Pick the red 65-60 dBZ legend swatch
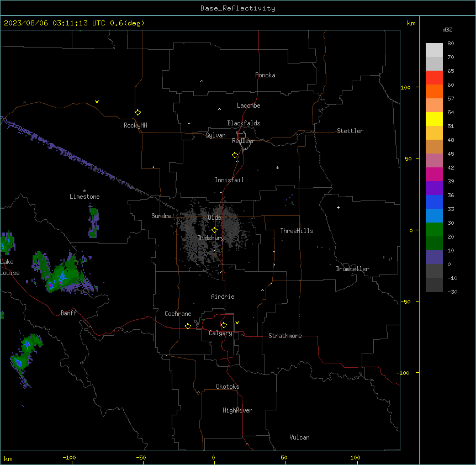The height and width of the screenshot is (465, 476). point(434,78)
